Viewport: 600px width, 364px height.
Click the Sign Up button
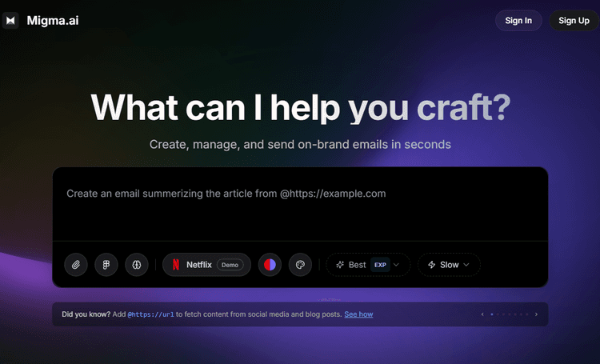pos(574,21)
